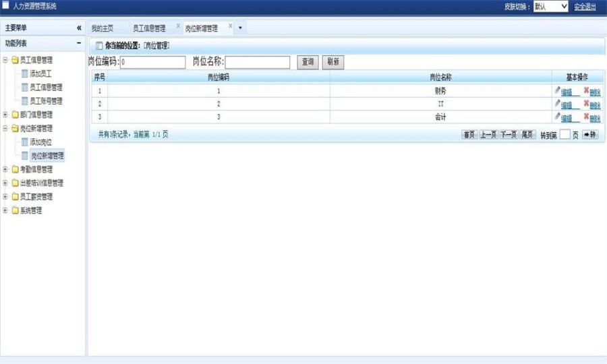Close the 岗位新增管理 tab

pos(231,26)
